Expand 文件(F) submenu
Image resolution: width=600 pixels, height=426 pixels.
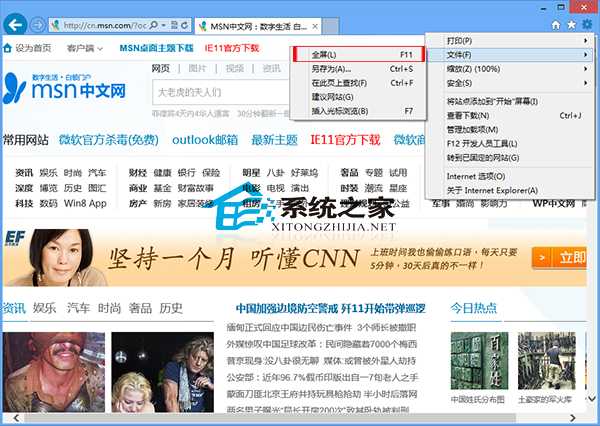[509, 55]
